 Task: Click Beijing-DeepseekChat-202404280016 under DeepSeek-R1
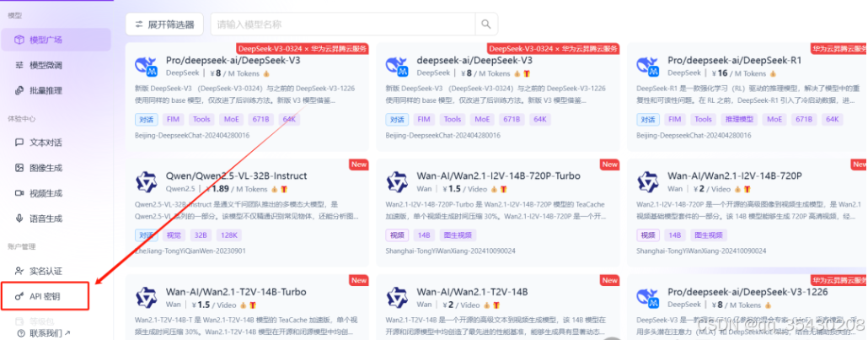pos(694,135)
